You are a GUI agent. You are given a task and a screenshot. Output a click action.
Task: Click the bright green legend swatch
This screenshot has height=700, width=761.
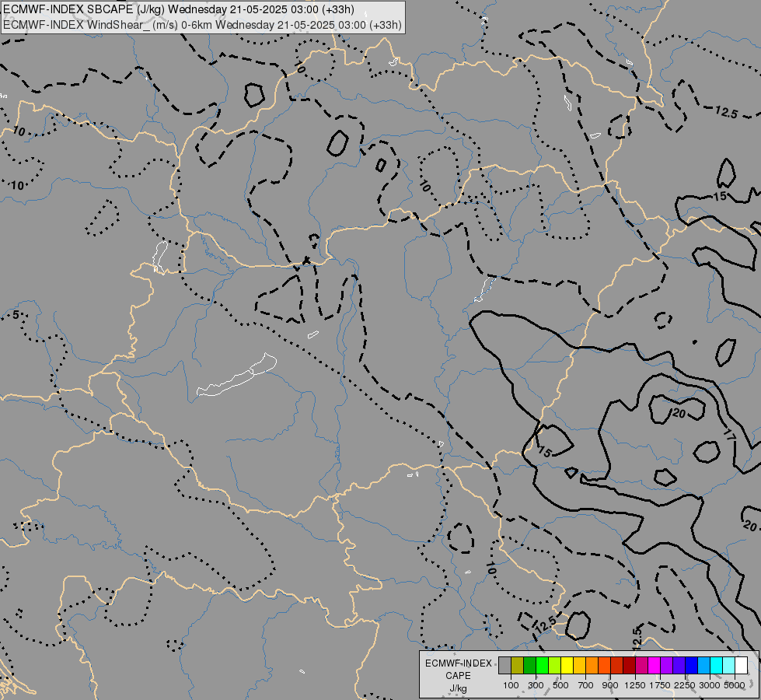click(542, 665)
